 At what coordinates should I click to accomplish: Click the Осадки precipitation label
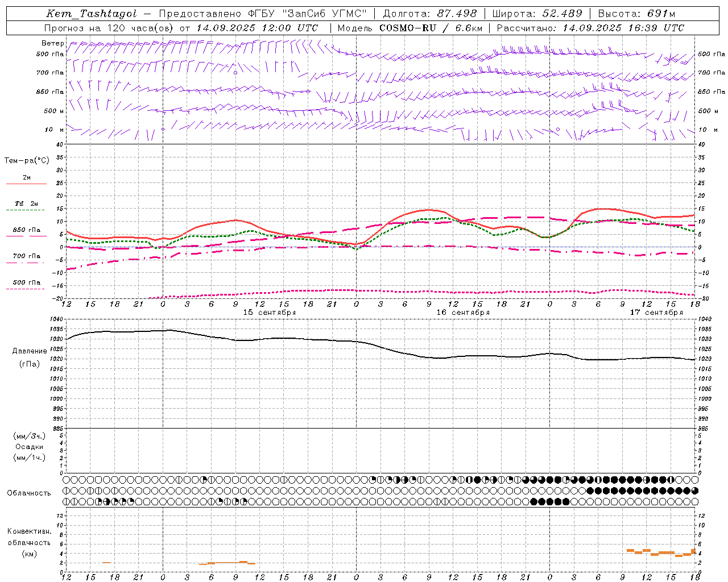pyautogui.click(x=30, y=447)
